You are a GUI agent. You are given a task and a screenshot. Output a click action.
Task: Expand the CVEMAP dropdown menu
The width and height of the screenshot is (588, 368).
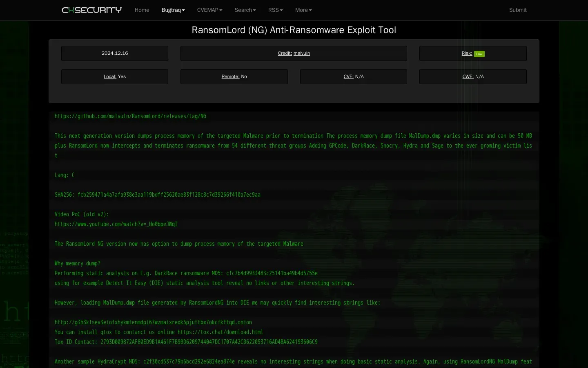pyautogui.click(x=209, y=10)
